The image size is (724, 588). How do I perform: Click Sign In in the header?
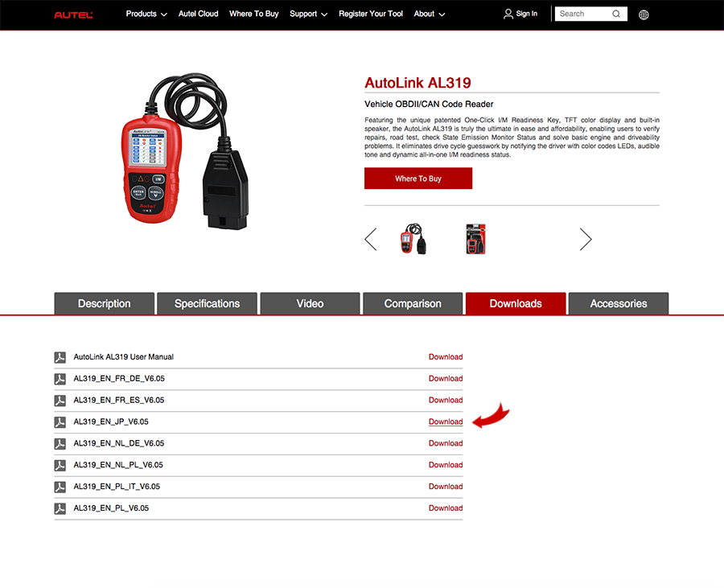[520, 14]
